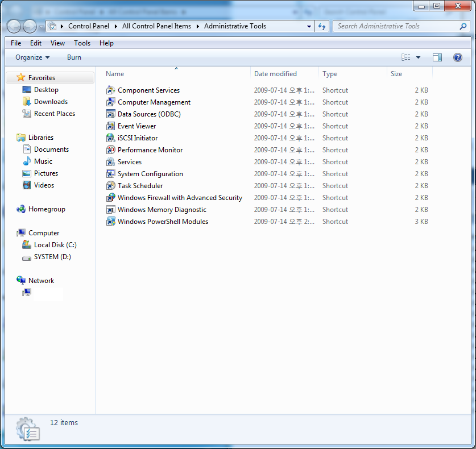Click the computer icon under Network
The width and height of the screenshot is (476, 449).
tap(27, 293)
